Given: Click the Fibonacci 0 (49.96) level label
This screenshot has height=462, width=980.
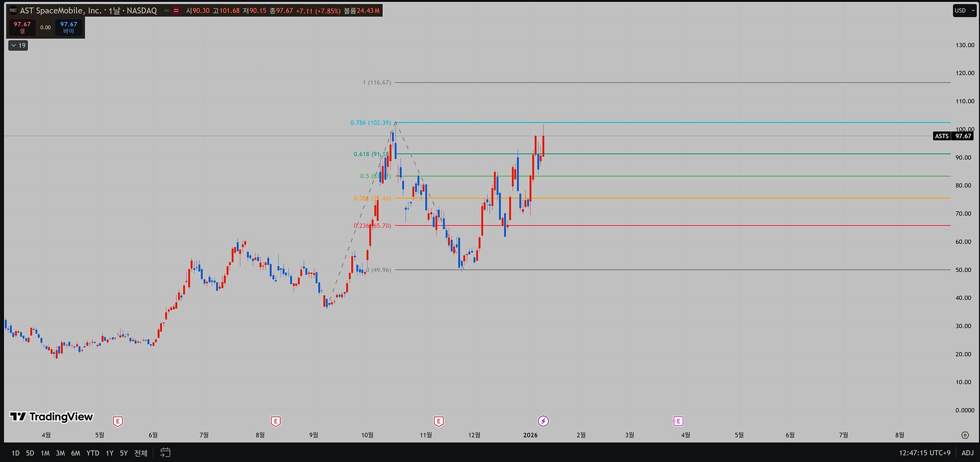Looking at the screenshot, I should pos(378,270).
